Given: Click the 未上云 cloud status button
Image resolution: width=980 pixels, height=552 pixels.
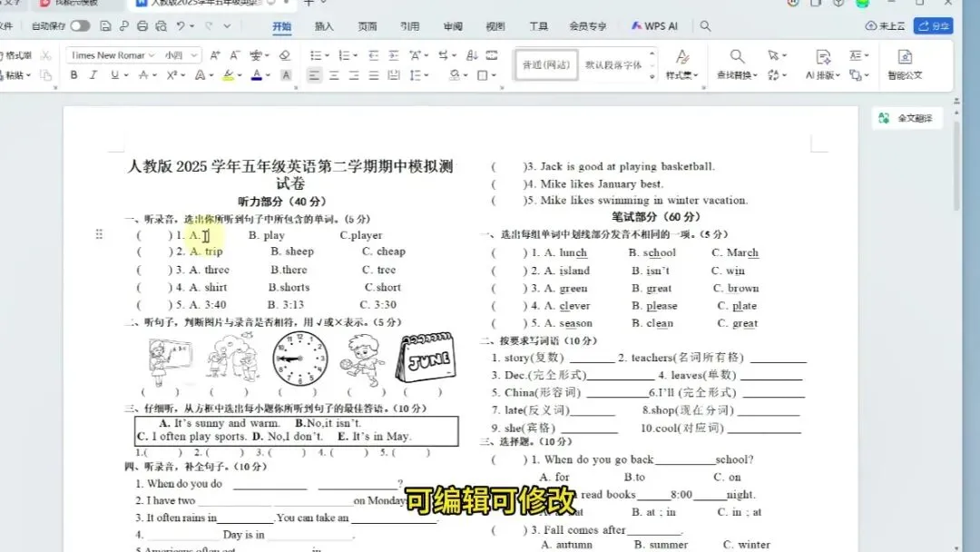Looking at the screenshot, I should 885,26.
